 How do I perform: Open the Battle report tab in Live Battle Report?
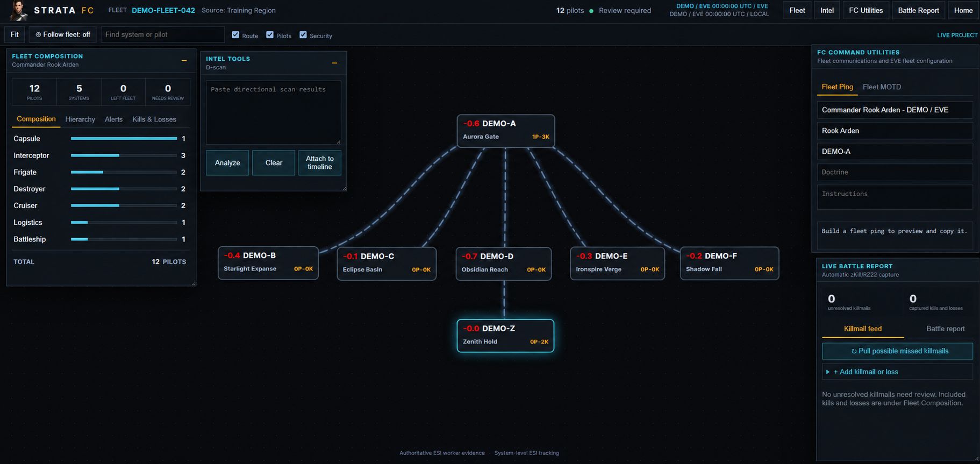tap(945, 329)
